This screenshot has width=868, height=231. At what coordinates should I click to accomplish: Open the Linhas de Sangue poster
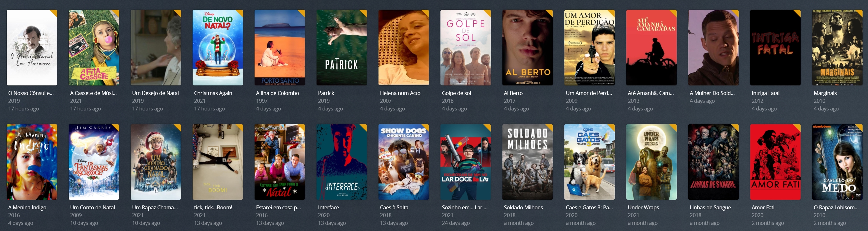713,162
